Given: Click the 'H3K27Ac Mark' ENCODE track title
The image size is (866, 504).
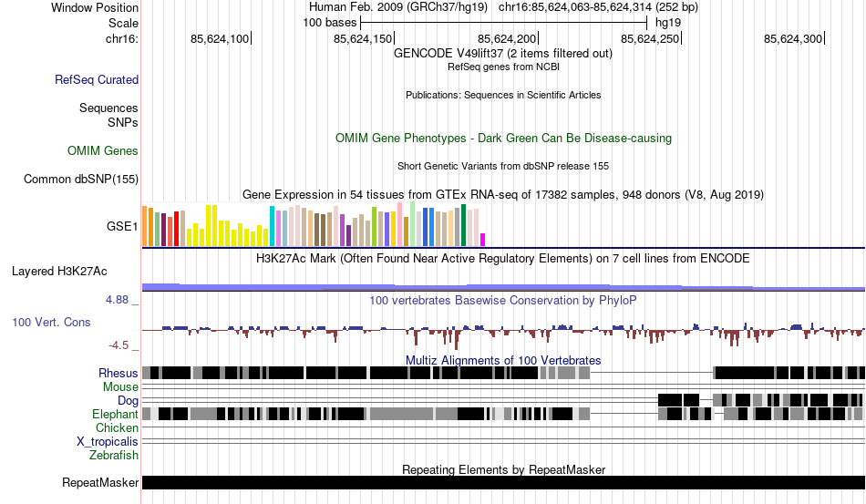Looking at the screenshot, I should (x=503, y=258).
